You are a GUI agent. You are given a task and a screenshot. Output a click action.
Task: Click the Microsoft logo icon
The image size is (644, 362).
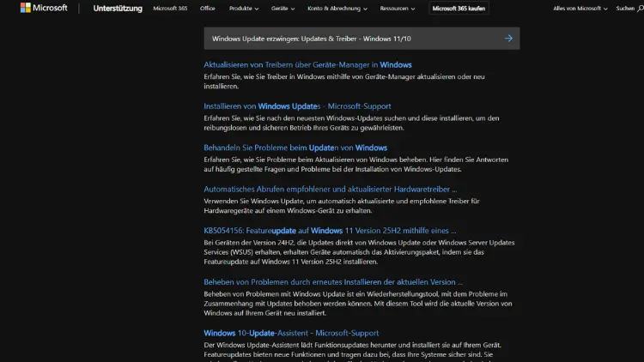26,8
